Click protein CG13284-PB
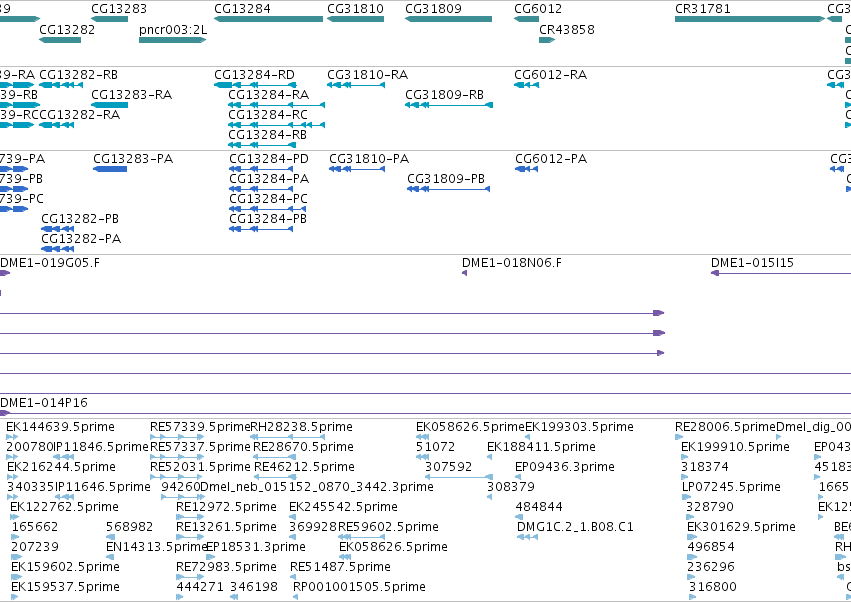This screenshot has width=851, height=602. click(x=261, y=229)
